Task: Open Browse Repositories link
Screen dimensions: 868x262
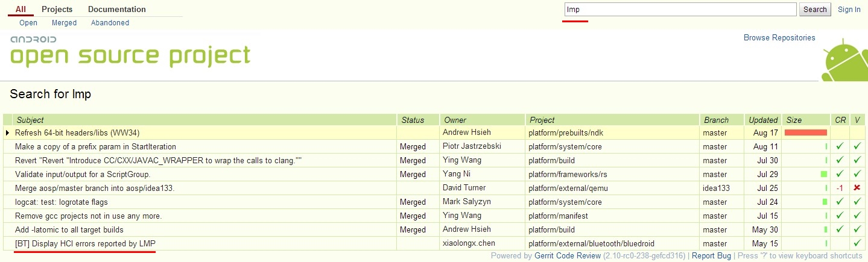Action: [779, 38]
